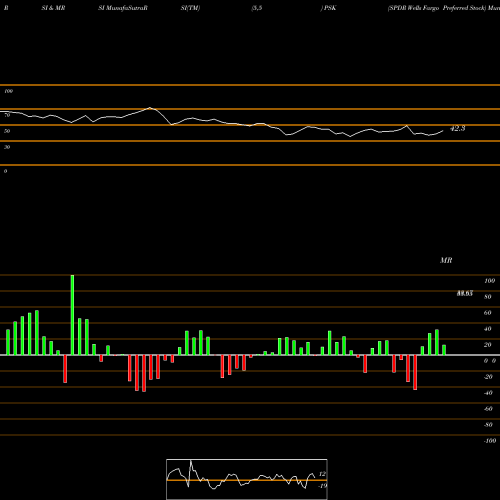Click the ') PSK' ticker label
500x500 pixels.
pos(328,8)
